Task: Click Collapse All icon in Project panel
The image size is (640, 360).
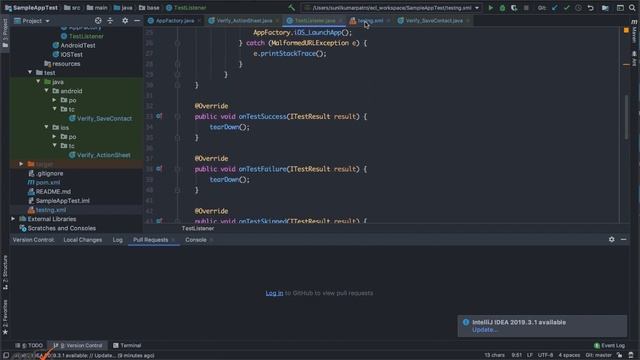Action: (x=110, y=20)
